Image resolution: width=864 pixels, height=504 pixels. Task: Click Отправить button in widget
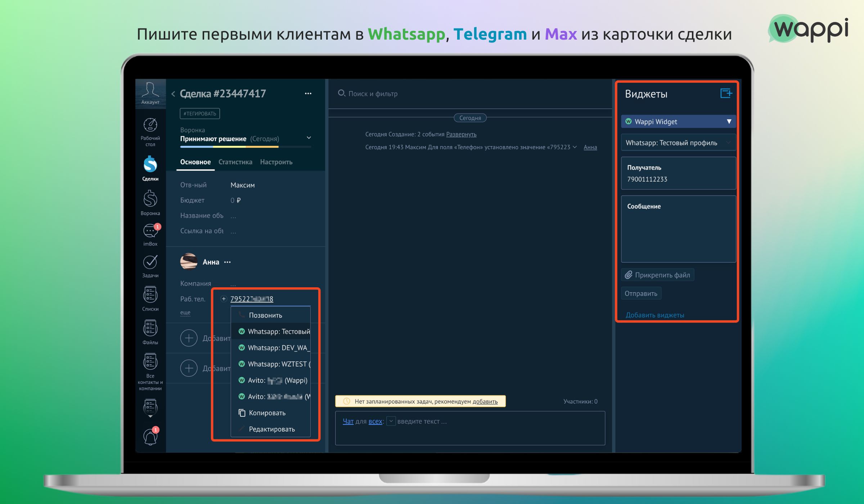click(641, 293)
